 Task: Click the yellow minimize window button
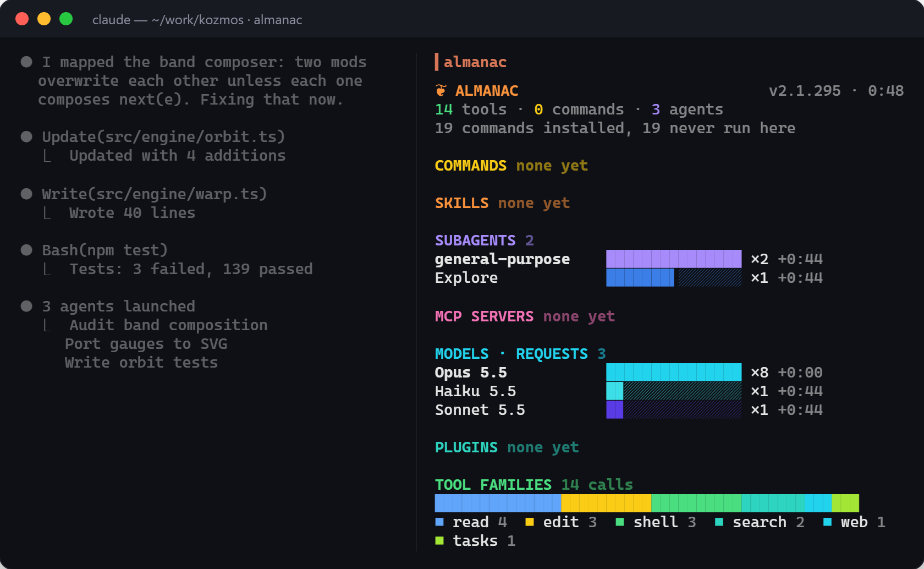coord(44,19)
